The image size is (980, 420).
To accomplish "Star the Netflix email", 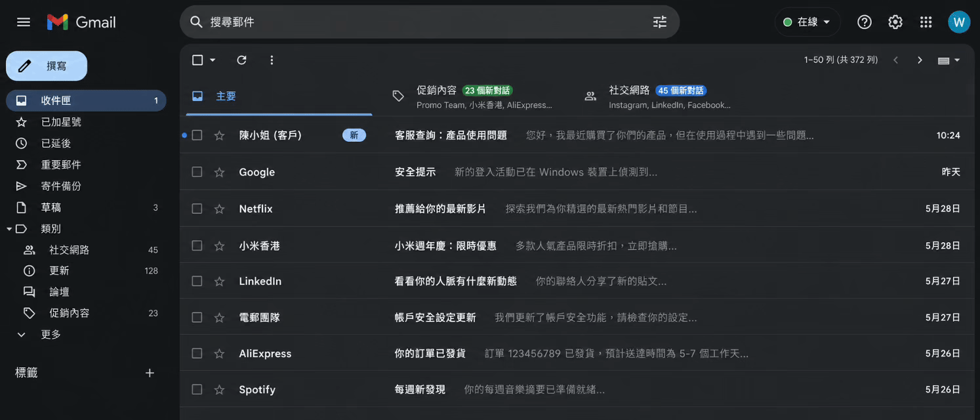I will point(219,209).
